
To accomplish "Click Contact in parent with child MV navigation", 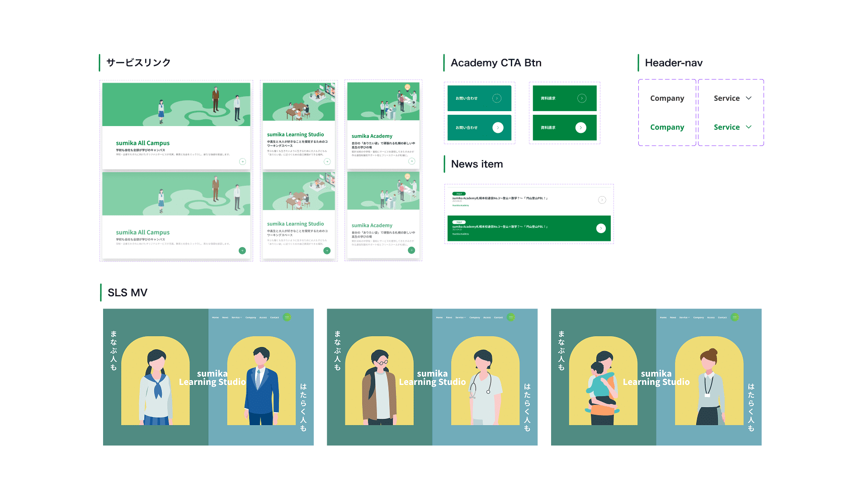I will pyautogui.click(x=722, y=318).
